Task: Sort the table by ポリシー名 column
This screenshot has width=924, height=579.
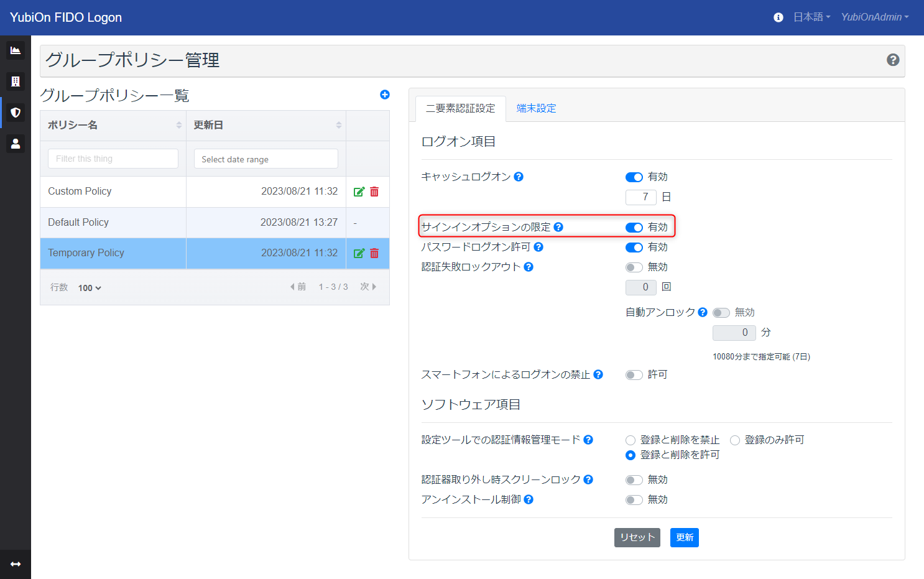Action: pos(113,126)
